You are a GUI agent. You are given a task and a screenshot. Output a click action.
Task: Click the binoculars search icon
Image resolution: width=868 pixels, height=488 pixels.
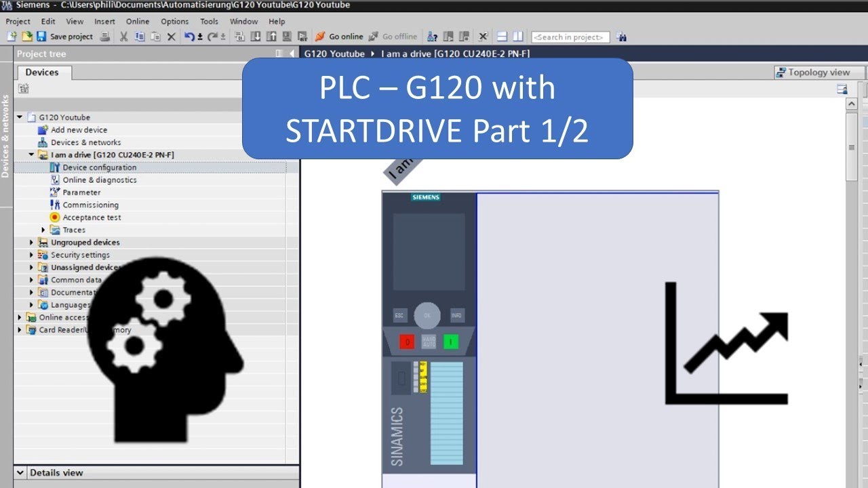point(621,37)
